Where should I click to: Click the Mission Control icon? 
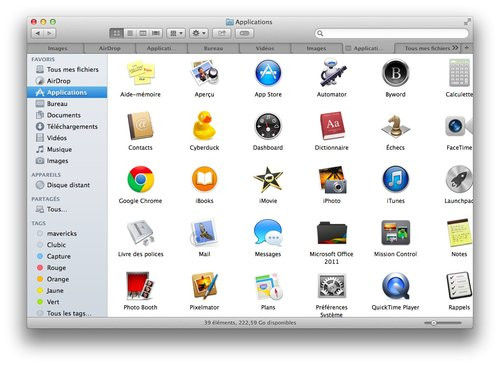coord(395,233)
